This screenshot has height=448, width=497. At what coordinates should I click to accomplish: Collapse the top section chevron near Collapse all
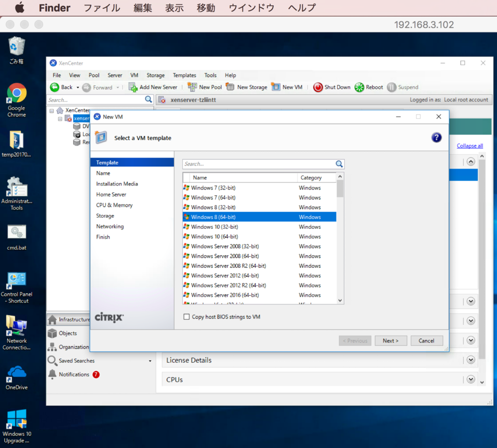471,162
